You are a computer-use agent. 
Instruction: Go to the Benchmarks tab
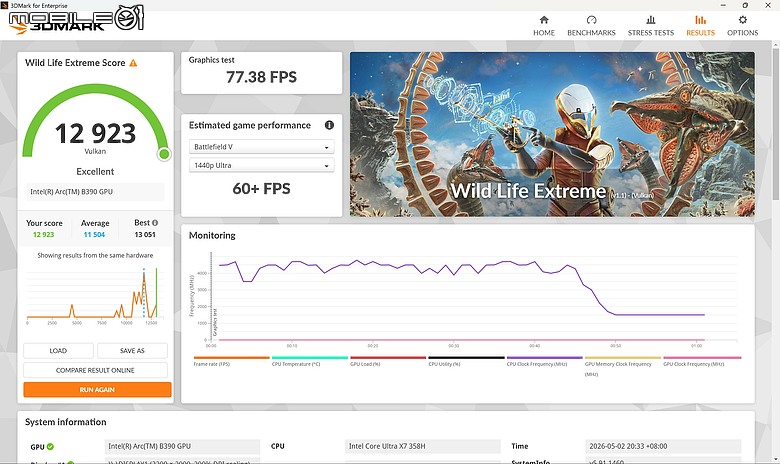point(591,26)
